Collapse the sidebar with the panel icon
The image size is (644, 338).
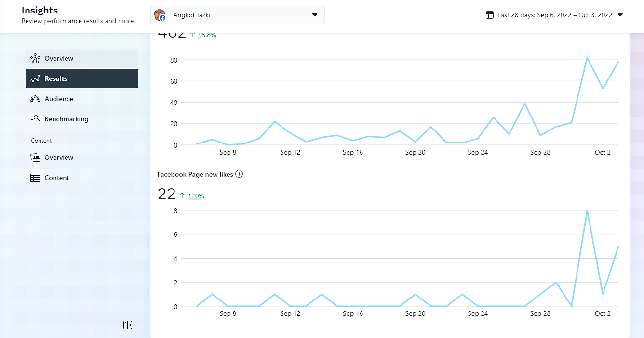(x=128, y=325)
